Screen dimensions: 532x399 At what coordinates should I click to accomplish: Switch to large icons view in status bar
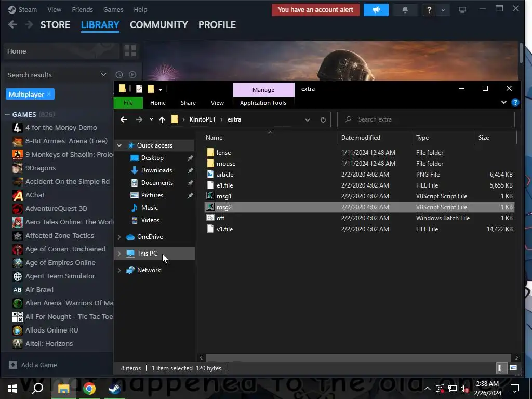click(513, 368)
